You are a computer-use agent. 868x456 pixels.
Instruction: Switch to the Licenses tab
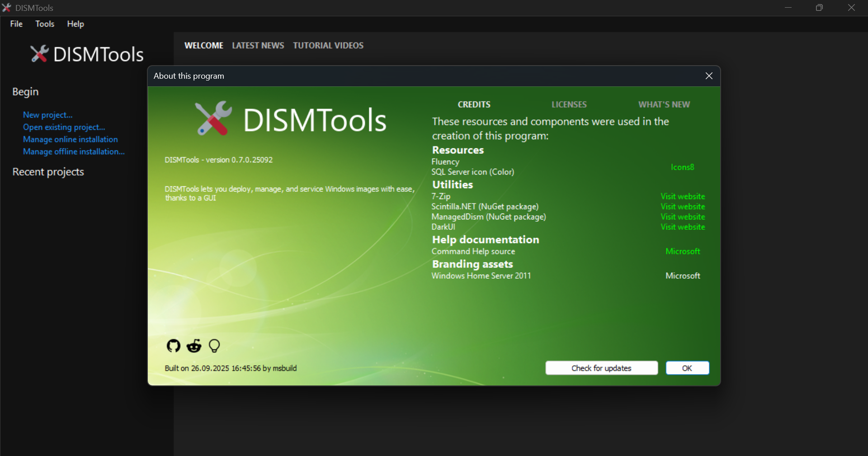point(569,104)
